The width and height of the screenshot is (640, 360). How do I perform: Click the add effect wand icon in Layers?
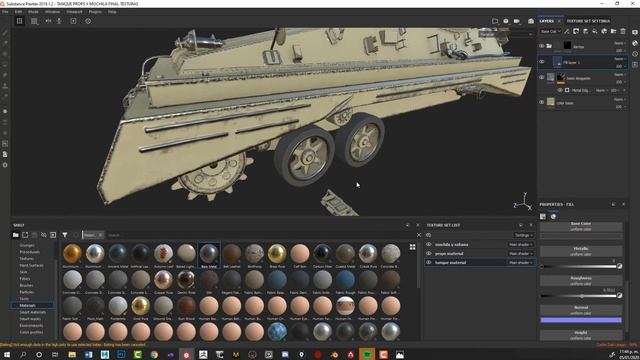pos(567,31)
